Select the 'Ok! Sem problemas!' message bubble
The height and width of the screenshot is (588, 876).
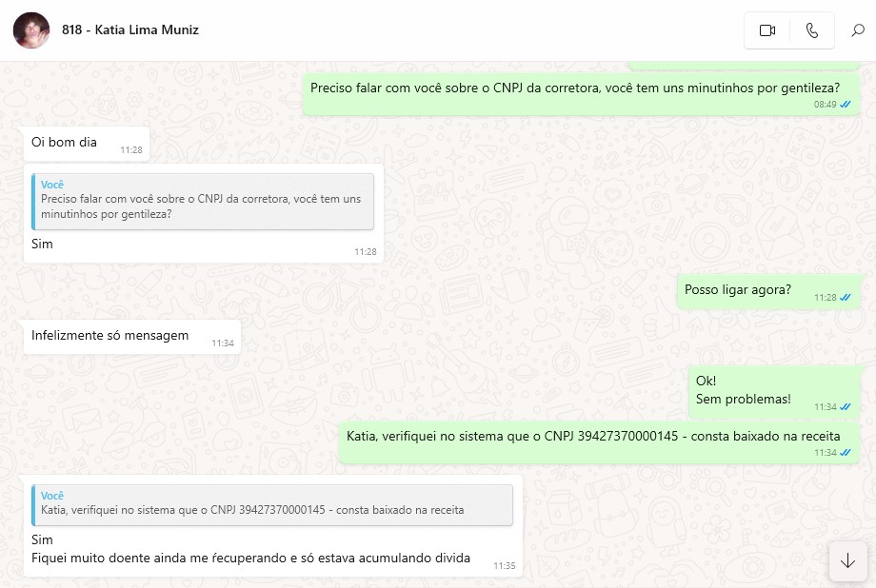pyautogui.click(x=774, y=392)
